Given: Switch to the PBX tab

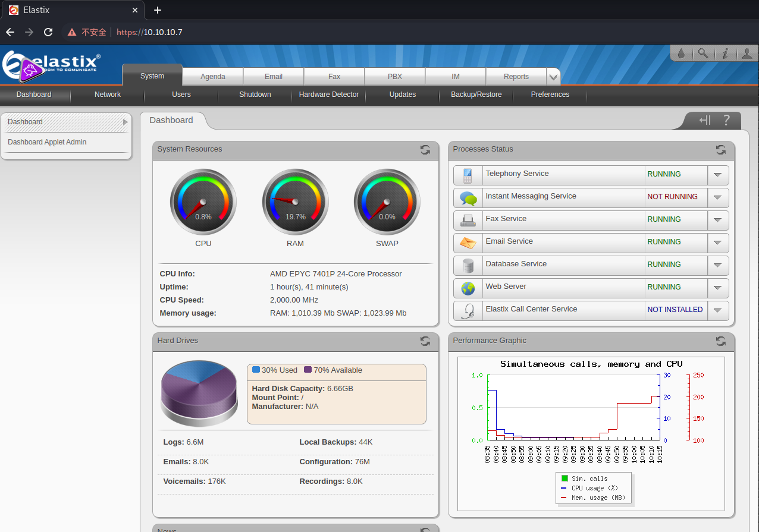Looking at the screenshot, I should (395, 77).
